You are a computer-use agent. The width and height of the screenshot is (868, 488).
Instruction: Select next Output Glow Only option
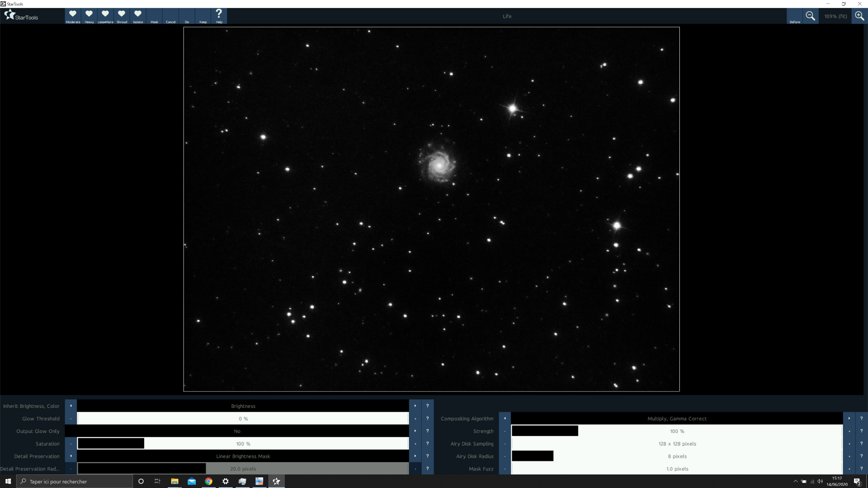pos(415,431)
